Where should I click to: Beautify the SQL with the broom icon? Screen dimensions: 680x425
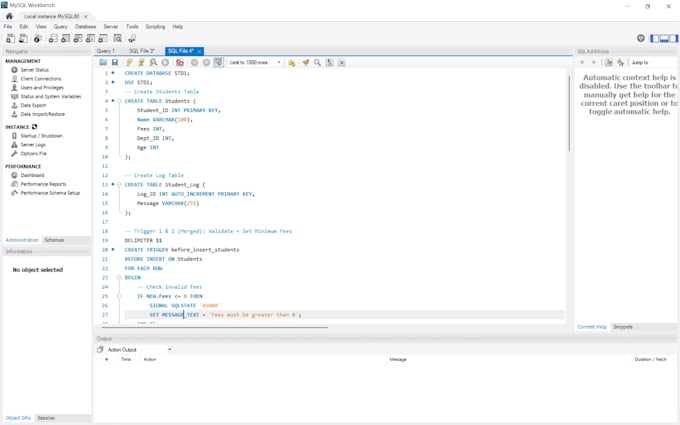point(306,62)
